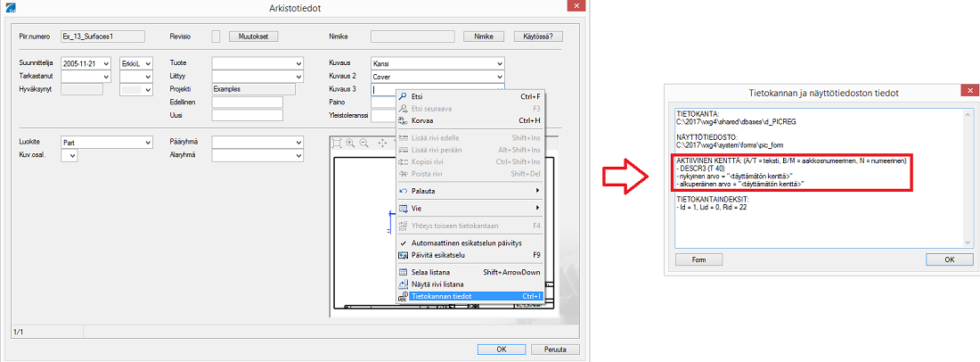Click the Näytä rivi listana icon
The width and height of the screenshot is (980, 362).
(x=403, y=284)
